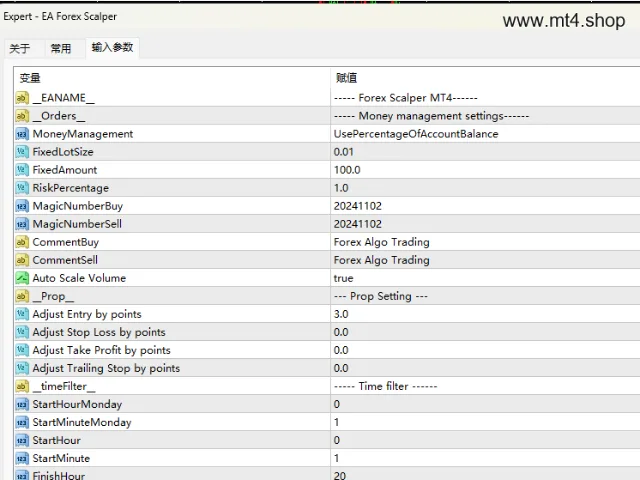Click the integer icon beside StartMinute
This screenshot has height=480, width=640.
tap(22, 458)
